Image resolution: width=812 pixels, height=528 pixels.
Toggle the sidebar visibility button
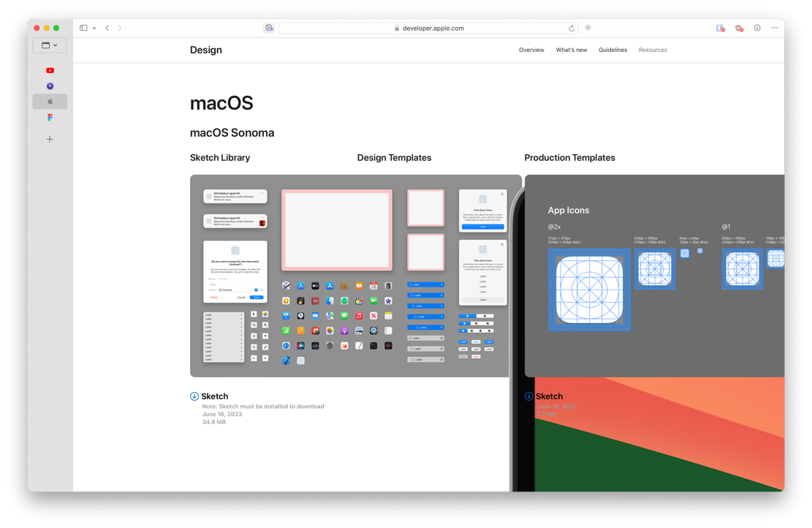(x=83, y=28)
